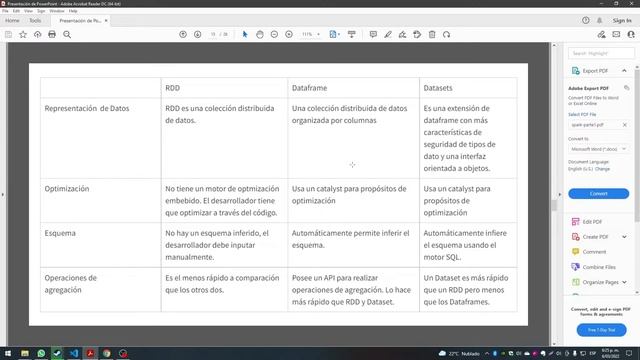Screen dimensions: 640x360
Task: Open Visual Studio Code from taskbar
Action: pos(74,353)
